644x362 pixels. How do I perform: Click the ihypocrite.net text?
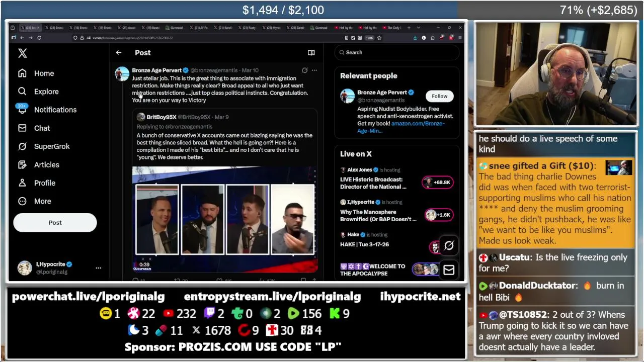pyautogui.click(x=420, y=297)
